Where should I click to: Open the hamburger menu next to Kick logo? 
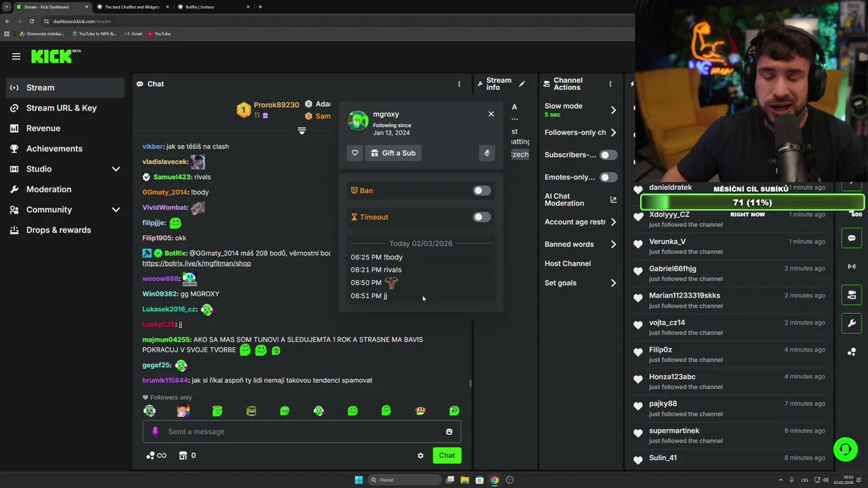(16, 56)
